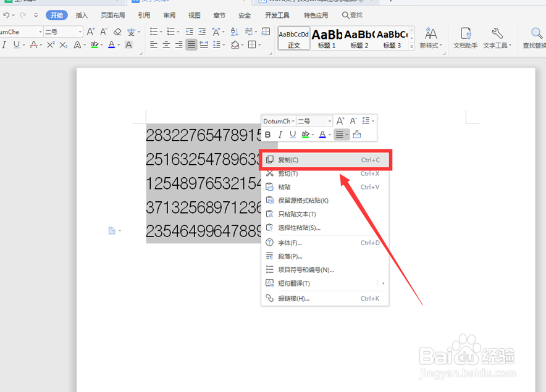Open the ribbon font name dropdown
Screen dimensions: 546x392
(40, 31)
